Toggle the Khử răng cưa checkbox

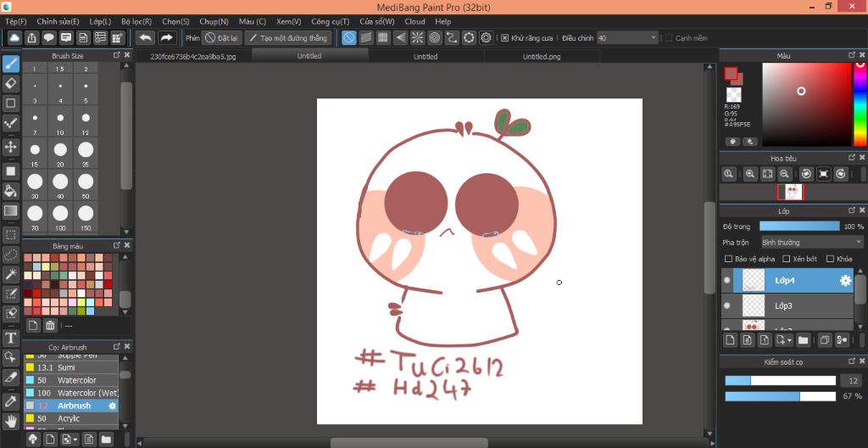tap(505, 38)
